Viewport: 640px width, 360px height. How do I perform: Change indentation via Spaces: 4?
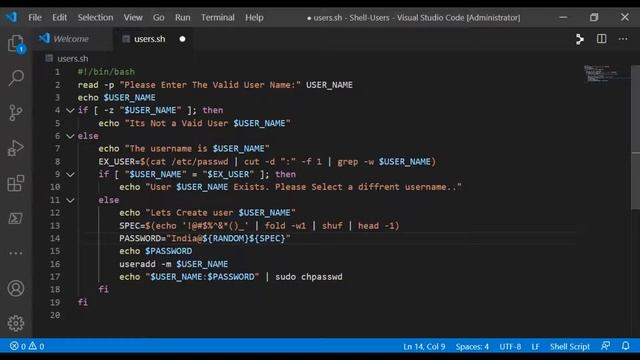point(472,347)
